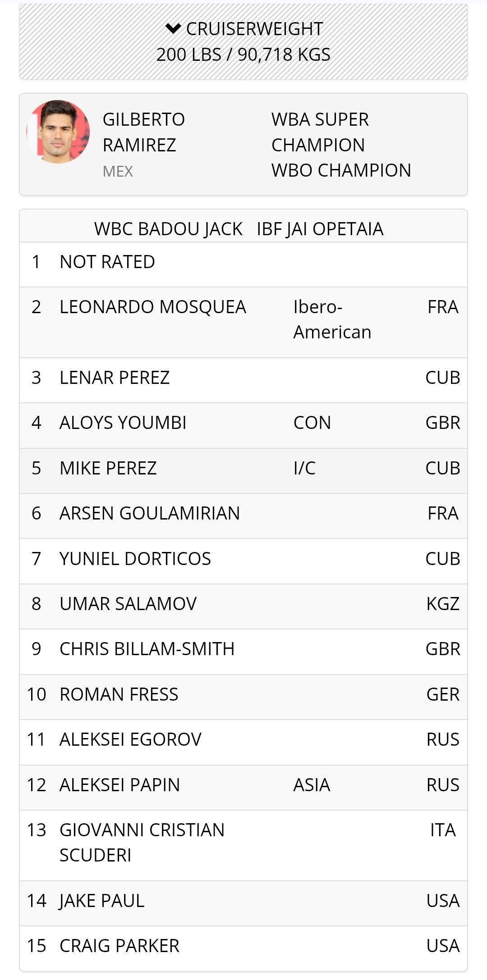Click the ASIA title next to Aleksei Papin
487x980 pixels.
click(x=312, y=785)
